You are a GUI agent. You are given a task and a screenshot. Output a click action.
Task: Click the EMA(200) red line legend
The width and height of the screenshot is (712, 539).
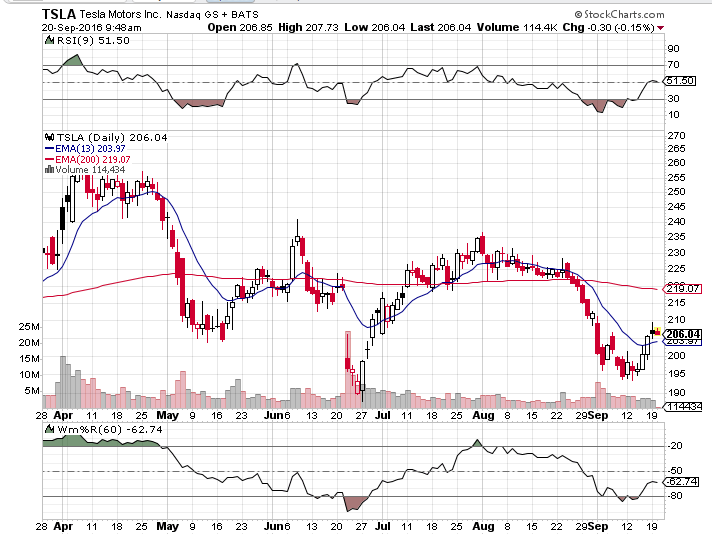(x=49, y=159)
